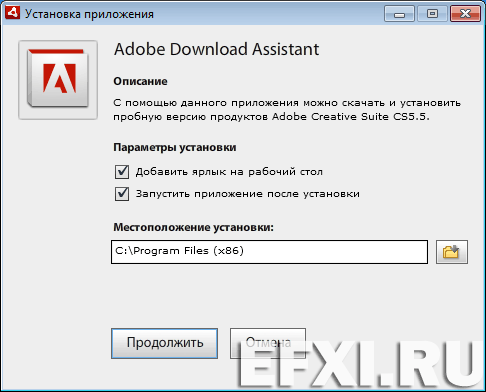Screen dimensions: 486x392
Task: Click the Продолжить button
Action: [x=164, y=343]
